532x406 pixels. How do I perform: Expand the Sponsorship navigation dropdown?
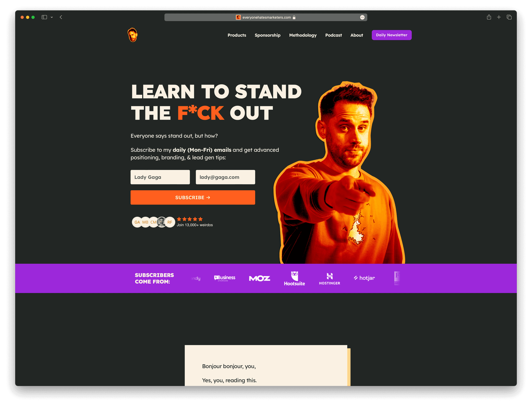pos(267,35)
